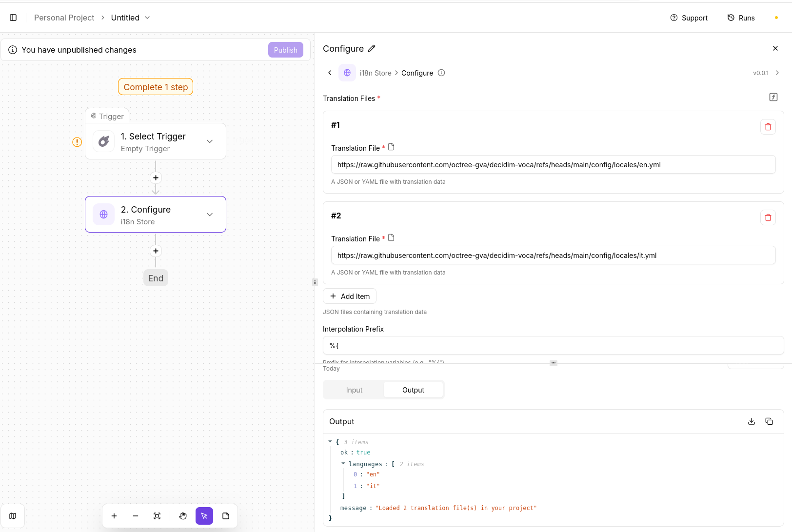Click i18n Store breadcrumb in panel
792x532 pixels.
coord(376,73)
